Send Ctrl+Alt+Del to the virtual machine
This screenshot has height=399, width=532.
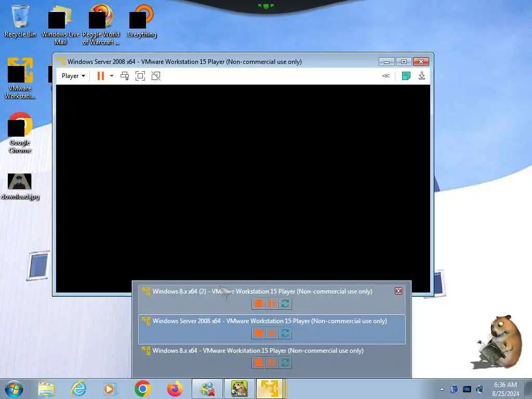click(125, 76)
